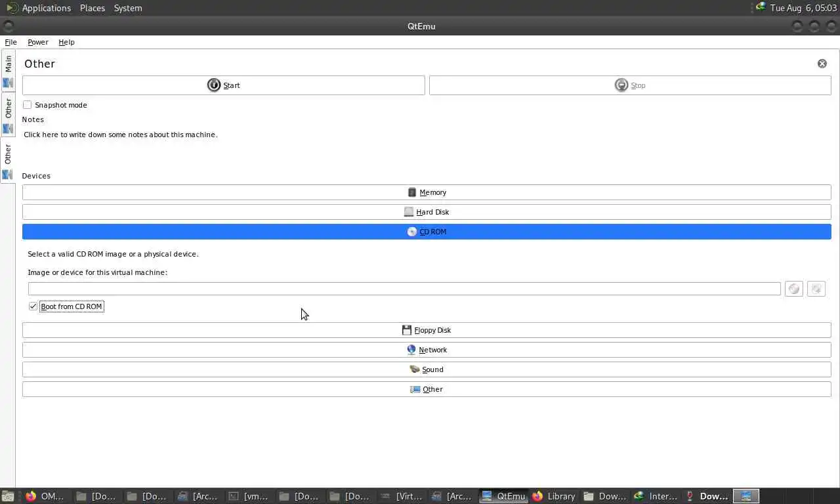Open the File menu
The image size is (840, 504).
pos(10,42)
